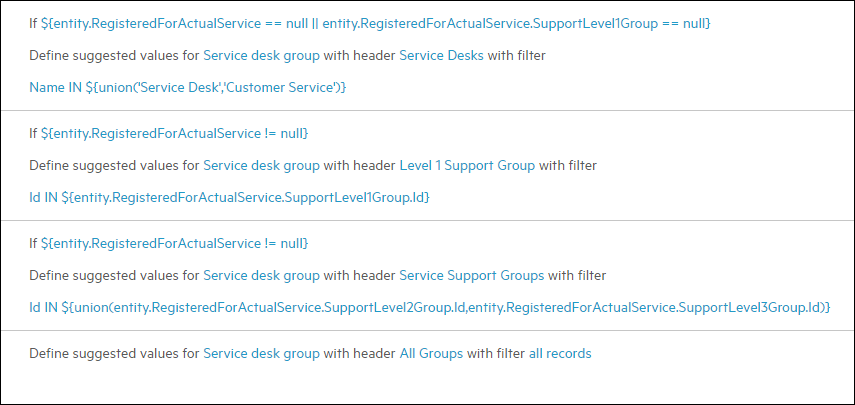This screenshot has height=405, width=855.
Task: Click the Service Desks header link
Action: pos(441,55)
